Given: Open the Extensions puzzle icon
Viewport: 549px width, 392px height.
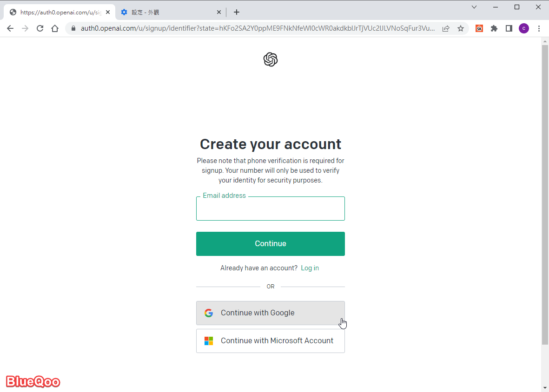Looking at the screenshot, I should [494, 28].
